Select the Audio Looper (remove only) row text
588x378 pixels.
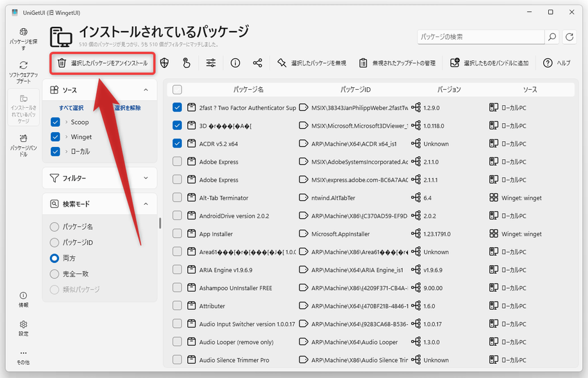point(236,342)
